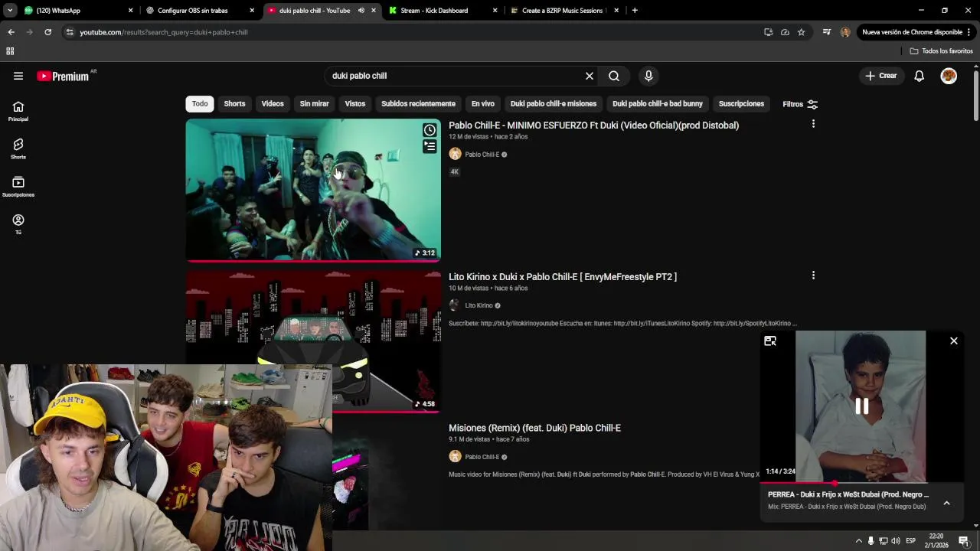Image resolution: width=980 pixels, height=551 pixels.
Task: Select Duki pablo chill-e bad bunny chip
Action: [x=658, y=104]
